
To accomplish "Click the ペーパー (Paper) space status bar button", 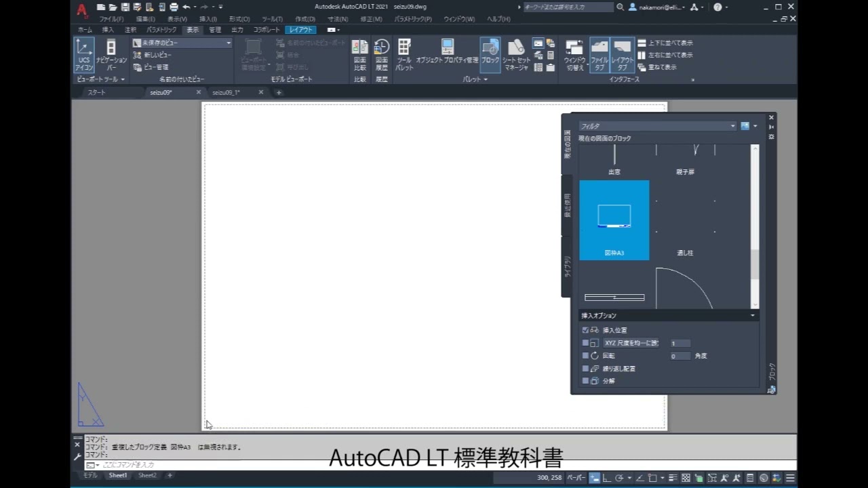I will (576, 478).
